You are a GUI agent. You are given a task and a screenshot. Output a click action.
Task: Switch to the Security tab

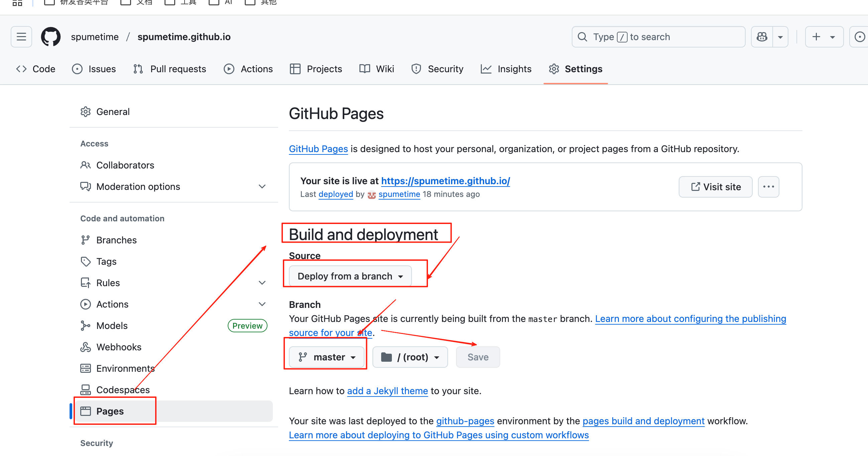tap(445, 69)
